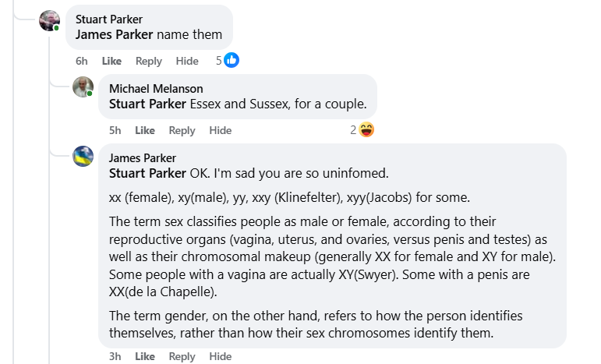The image size is (601, 364).
Task: Click the 6h timestamp on Stuart's comment
Action: tap(82, 62)
